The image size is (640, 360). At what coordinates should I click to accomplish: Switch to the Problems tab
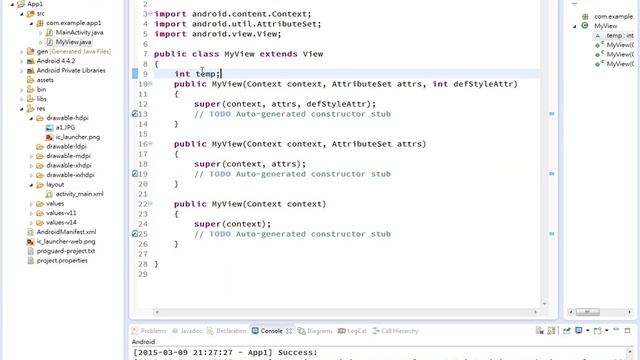click(x=149, y=331)
